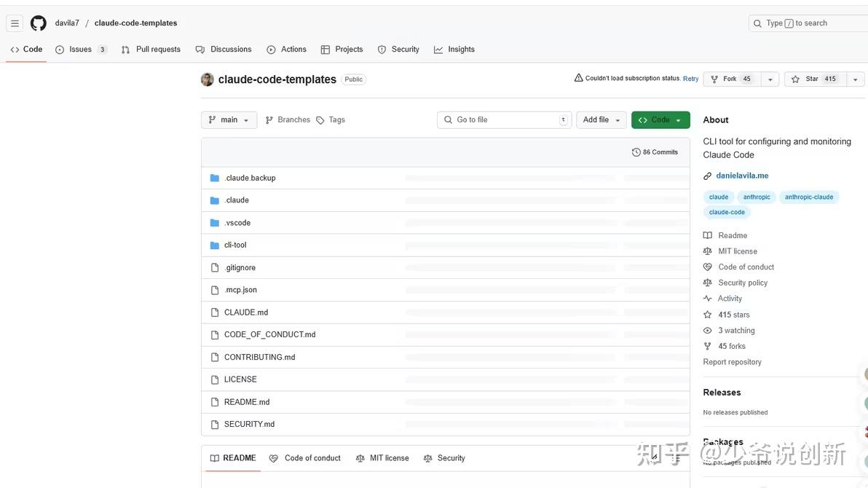Viewport: 868px width, 488px height.
Task: Open the Projects tab
Action: 342,50
